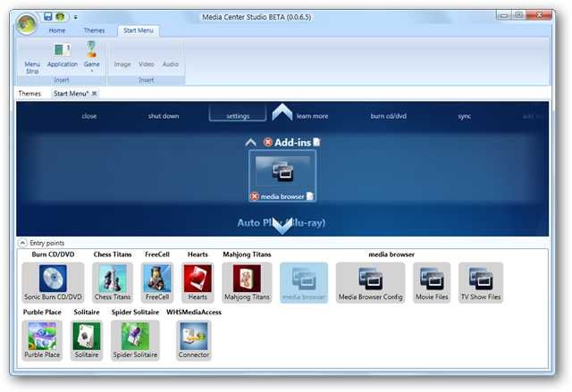Click the Sonic Burn CD/DVD icon
Image resolution: width=572 pixels, height=392 pixels.
pyautogui.click(x=52, y=282)
